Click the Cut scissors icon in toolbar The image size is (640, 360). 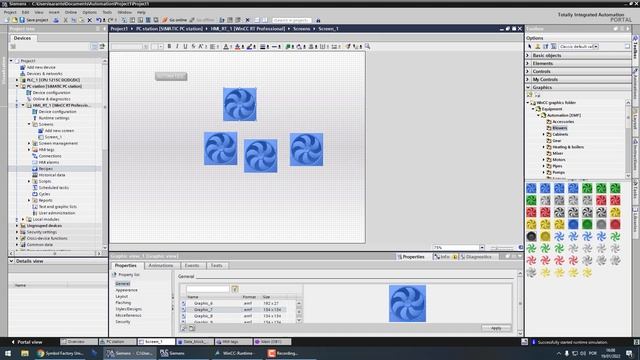(x=65, y=20)
